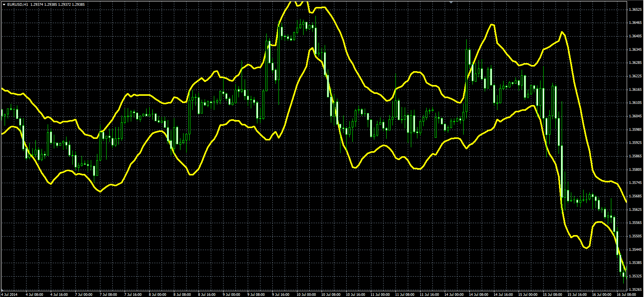Click the 1.35265 price label
Image resolution: width=644 pixels, height=297 pixels.
point(635,290)
